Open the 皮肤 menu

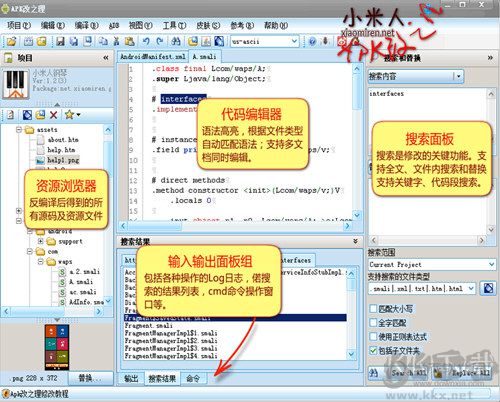pos(208,25)
